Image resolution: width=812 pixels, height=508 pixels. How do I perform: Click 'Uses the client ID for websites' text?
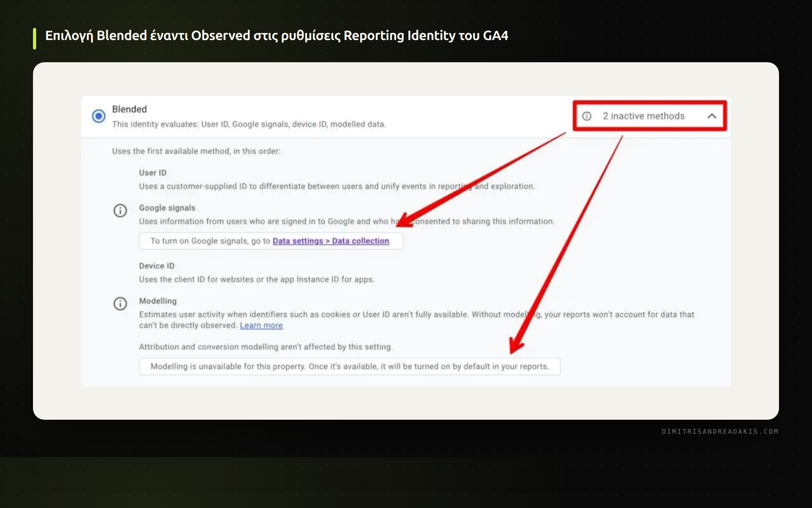pyautogui.click(x=257, y=279)
